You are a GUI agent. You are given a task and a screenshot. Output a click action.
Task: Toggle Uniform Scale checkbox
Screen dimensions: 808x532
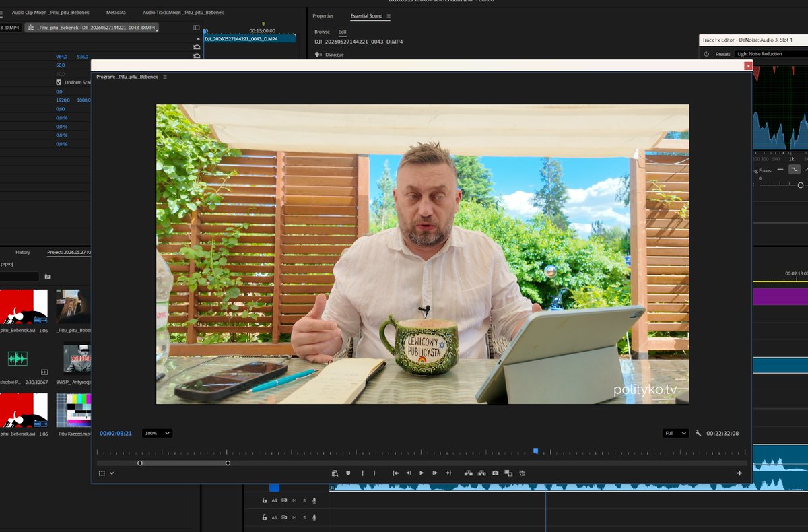pyautogui.click(x=59, y=82)
